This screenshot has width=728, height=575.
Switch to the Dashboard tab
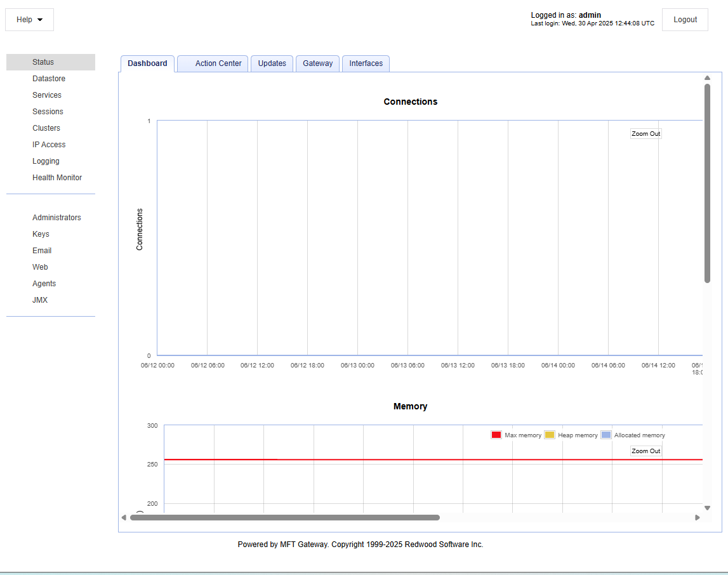(148, 63)
